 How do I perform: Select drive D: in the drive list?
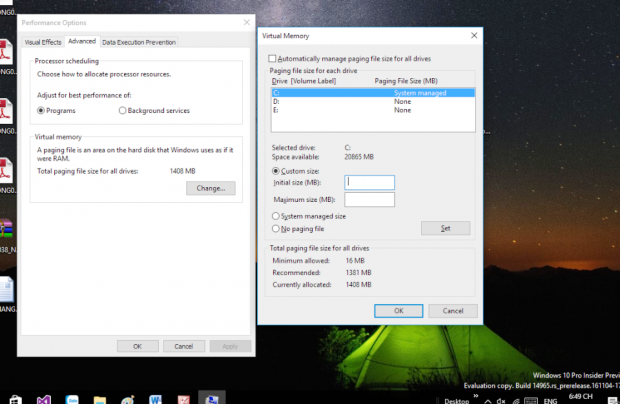coord(275,101)
